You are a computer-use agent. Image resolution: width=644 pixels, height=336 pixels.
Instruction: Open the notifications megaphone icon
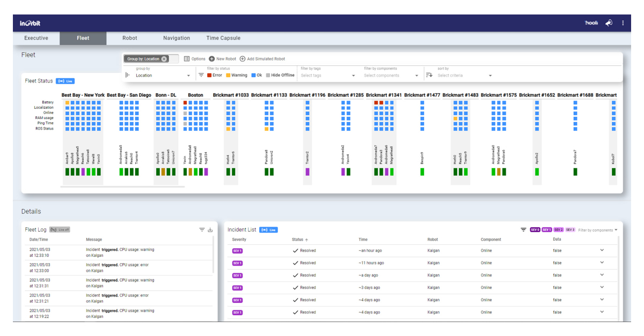(609, 23)
